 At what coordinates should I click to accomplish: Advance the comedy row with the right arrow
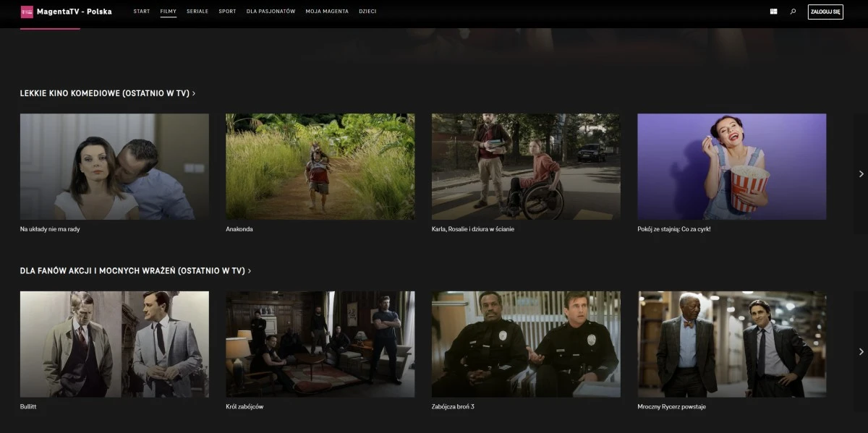point(861,173)
